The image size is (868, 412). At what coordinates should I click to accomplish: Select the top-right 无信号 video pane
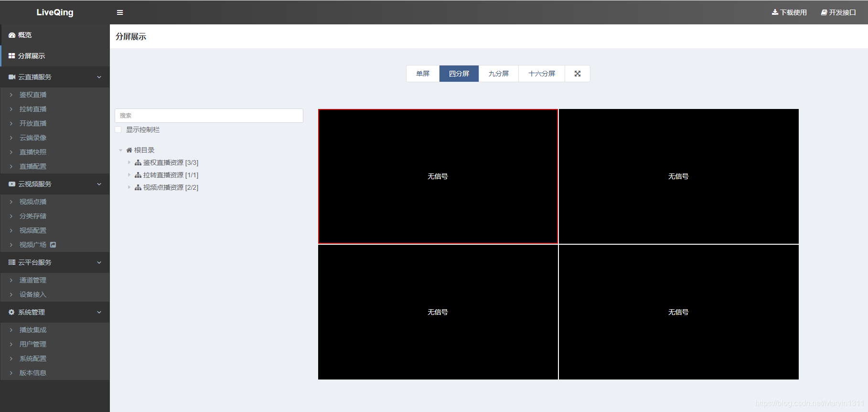click(679, 176)
